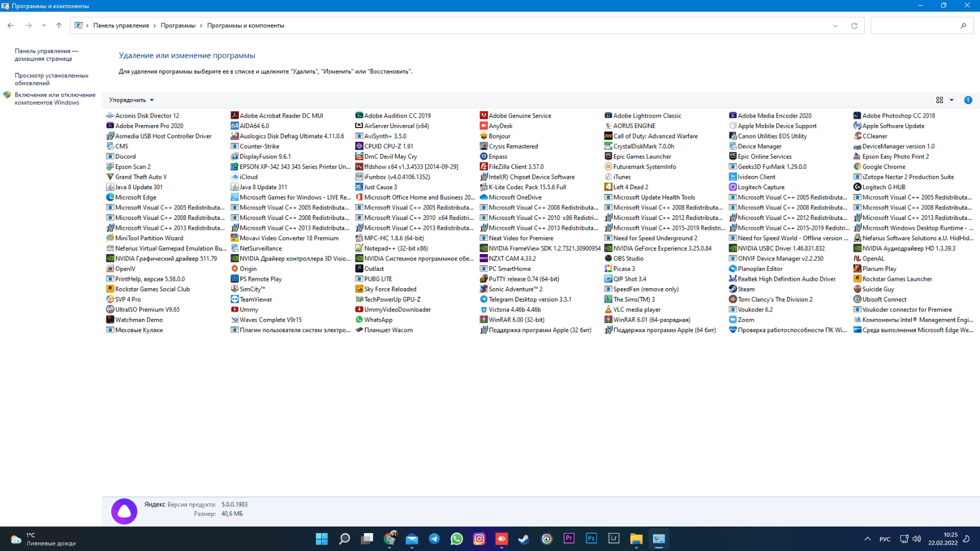The image size is (980, 551).
Task: Click the Telegram Desktop icon in list
Action: click(x=484, y=299)
